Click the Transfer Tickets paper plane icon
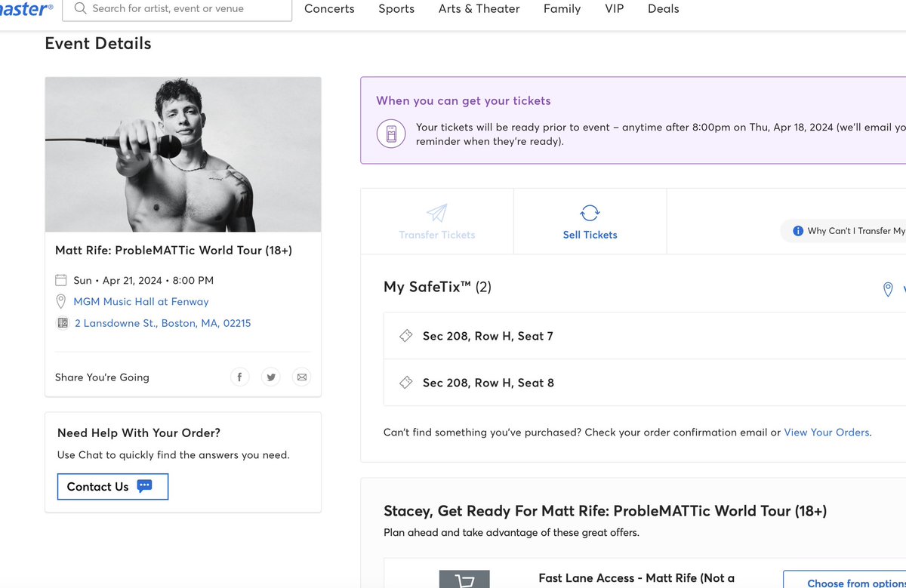 tap(436, 213)
